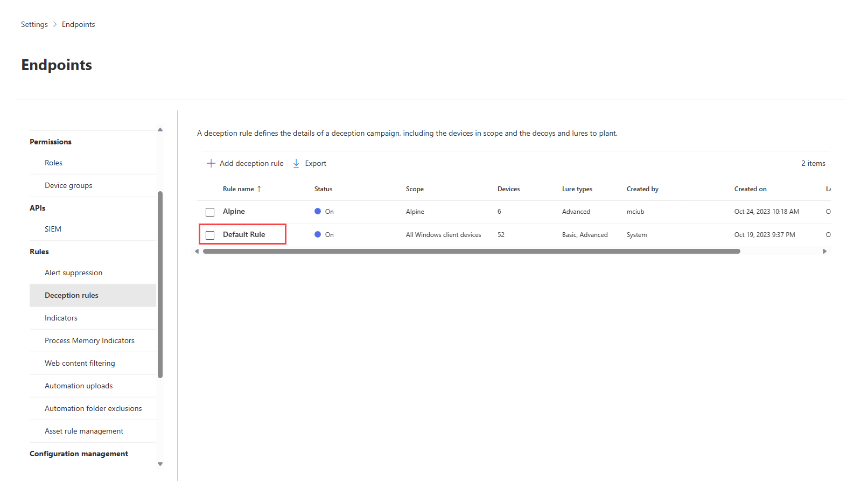Check the Alpine rule checkbox
The image size is (868, 481).
point(210,212)
